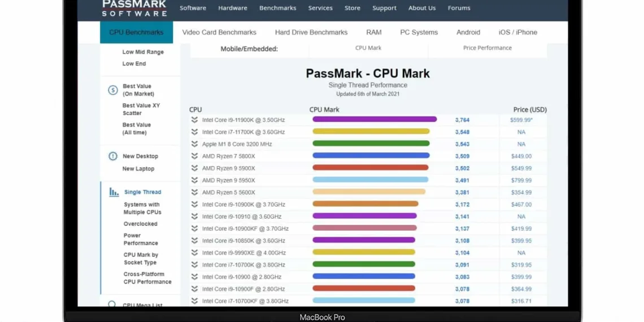This screenshot has width=644, height=322.
Task: Open the Hardware menu
Action: [x=233, y=8]
